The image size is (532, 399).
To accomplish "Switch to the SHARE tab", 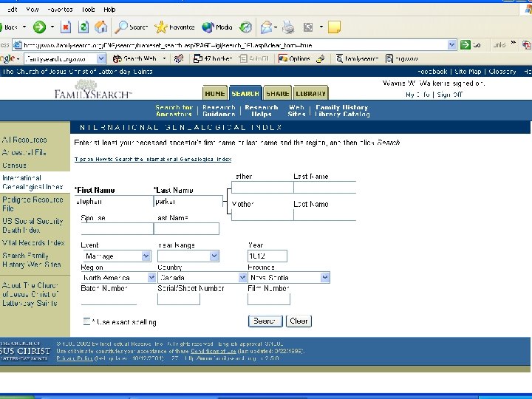I will coord(278,93).
